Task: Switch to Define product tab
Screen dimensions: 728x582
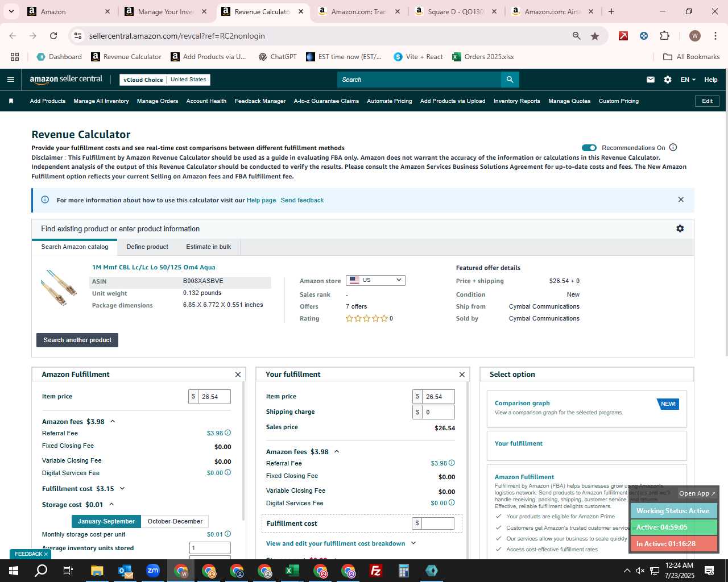Action: coord(147,247)
